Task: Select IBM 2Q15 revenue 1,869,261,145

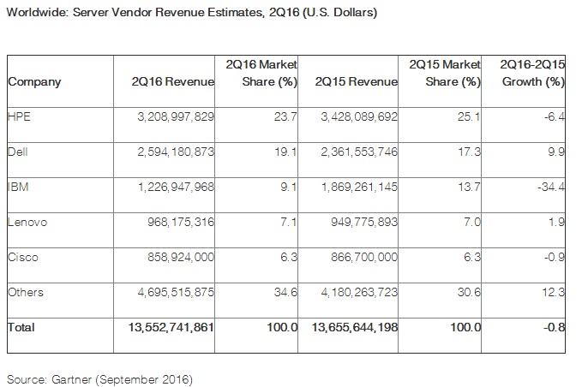Action: tap(359, 187)
